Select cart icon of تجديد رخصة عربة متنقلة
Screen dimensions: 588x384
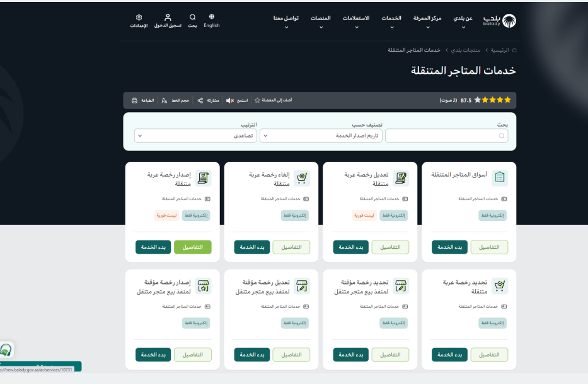tap(500, 285)
